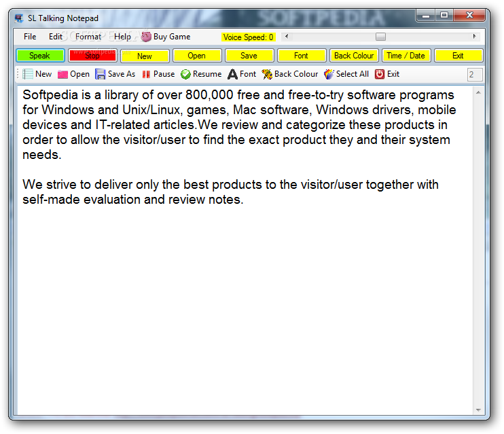Click the word 'Unix/Linux,' in the text
Screen dimensions: 504x434
[153, 110]
